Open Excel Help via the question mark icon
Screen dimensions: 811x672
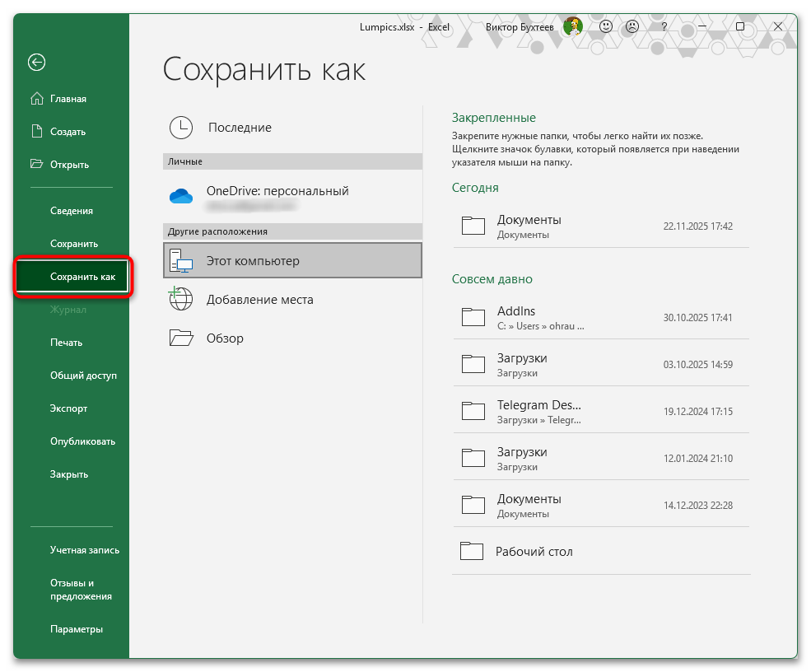coord(664,26)
